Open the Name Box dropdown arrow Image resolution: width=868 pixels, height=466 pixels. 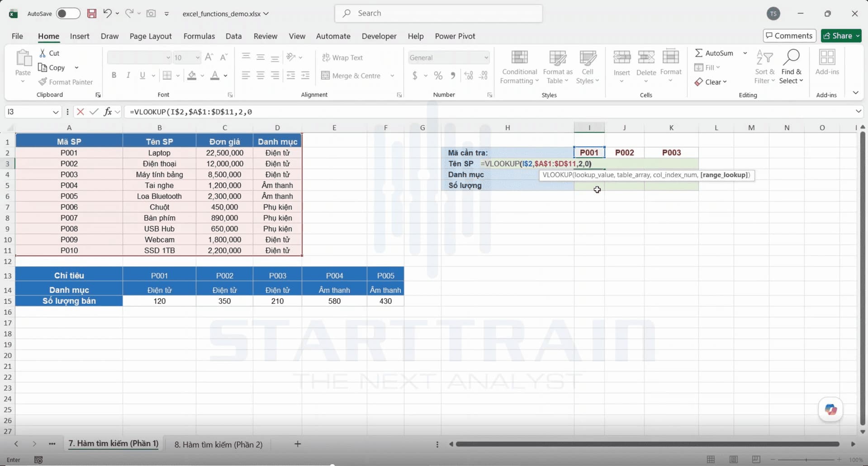point(55,112)
